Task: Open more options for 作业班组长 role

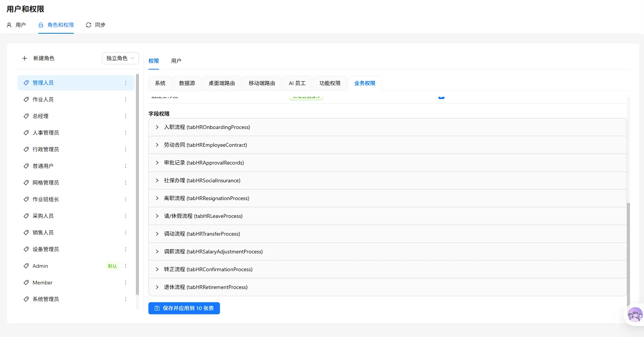Action: (126, 199)
